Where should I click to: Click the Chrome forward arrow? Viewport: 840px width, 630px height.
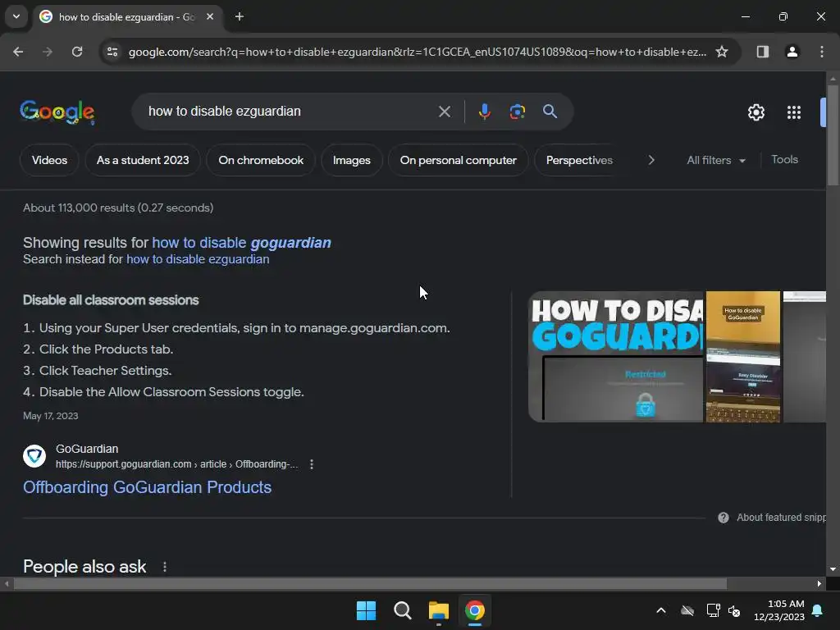click(48, 52)
